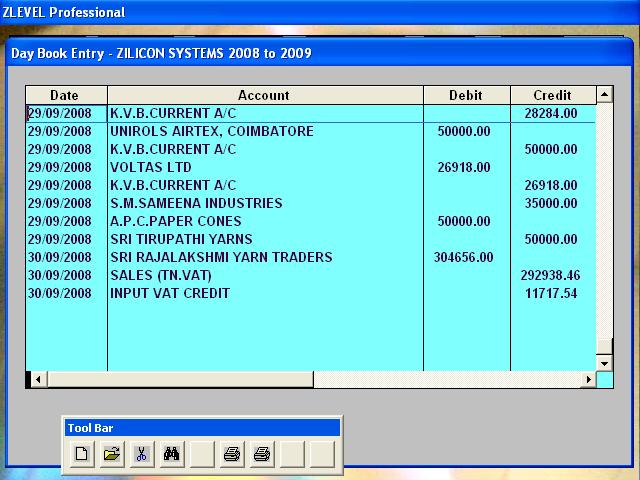This screenshot has height=480, width=640.
Task: Click the vertical scrollbar up arrow
Action: click(x=604, y=95)
